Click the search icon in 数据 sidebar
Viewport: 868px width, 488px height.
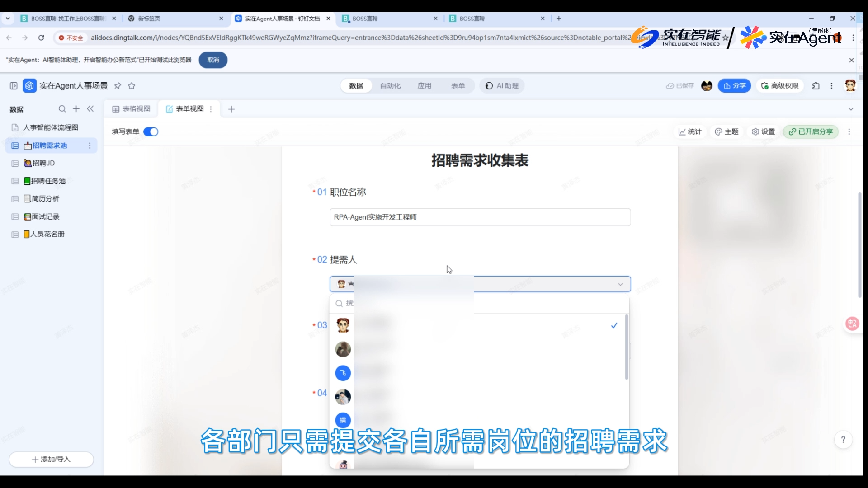click(62, 109)
